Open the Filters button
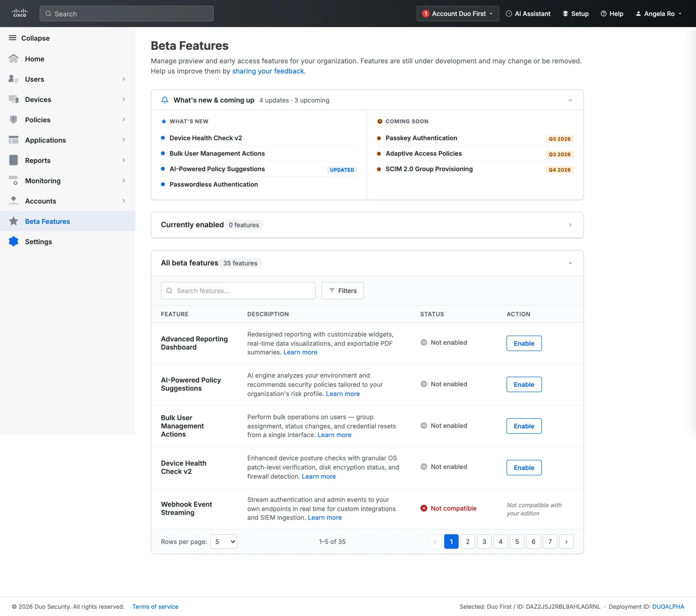The image size is (696, 616). tap(342, 291)
